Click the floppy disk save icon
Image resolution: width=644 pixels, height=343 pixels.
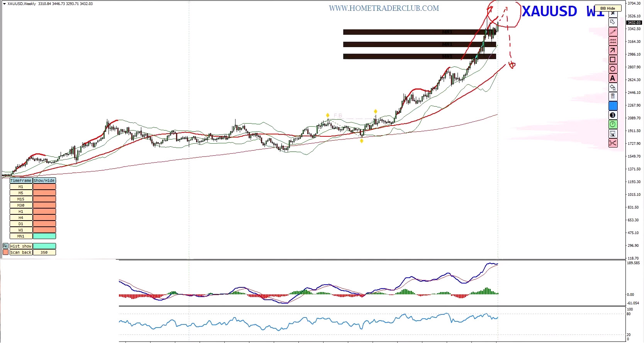(x=613, y=134)
